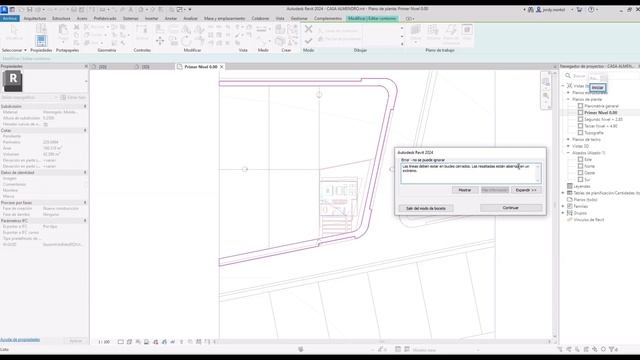The width and height of the screenshot is (640, 360).
Task: Open the Seleccionar dropdown arrow
Action: coord(25,50)
